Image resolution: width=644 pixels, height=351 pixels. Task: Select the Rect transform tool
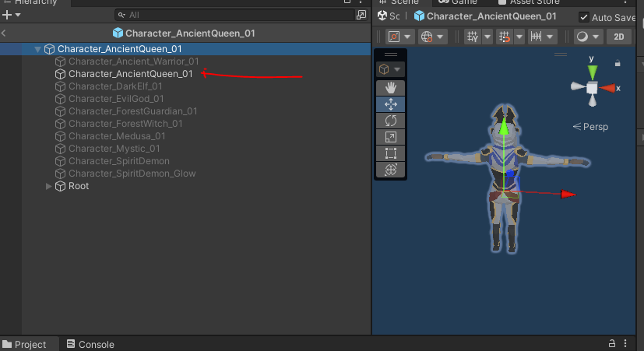click(x=391, y=153)
